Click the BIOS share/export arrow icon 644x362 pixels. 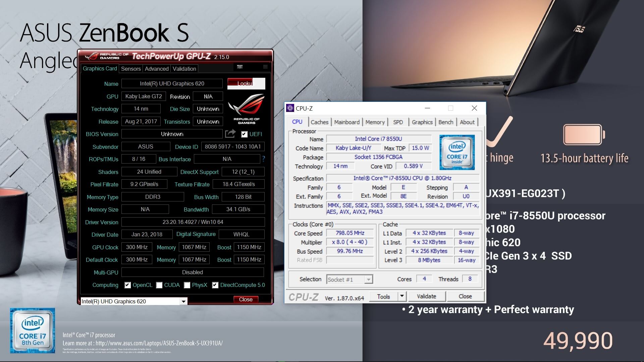click(230, 134)
